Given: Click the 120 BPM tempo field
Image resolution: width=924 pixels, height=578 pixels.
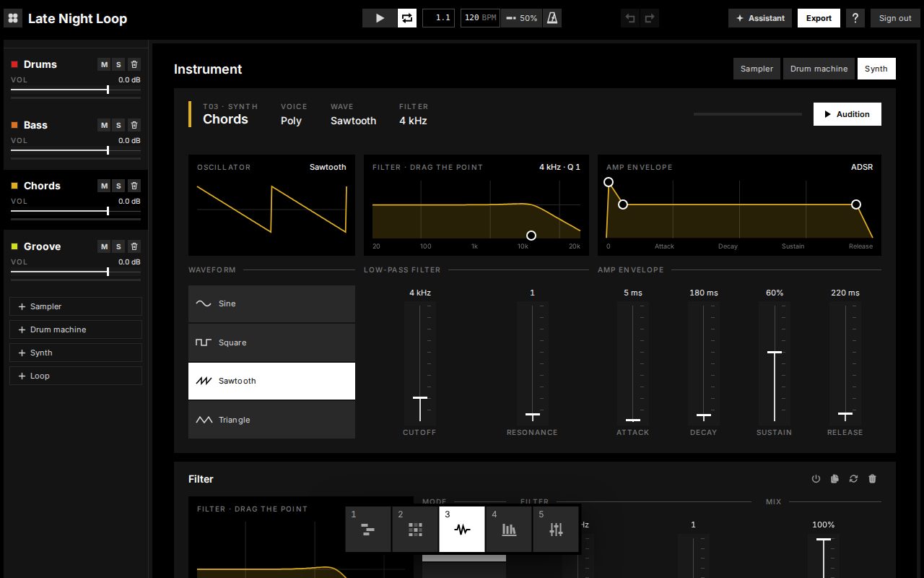Looking at the screenshot, I should (480, 18).
